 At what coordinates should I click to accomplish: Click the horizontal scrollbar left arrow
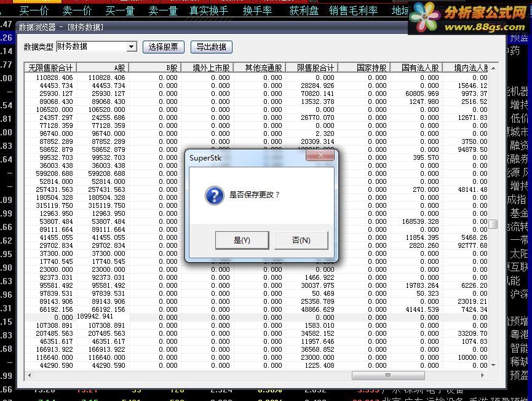tap(30, 375)
